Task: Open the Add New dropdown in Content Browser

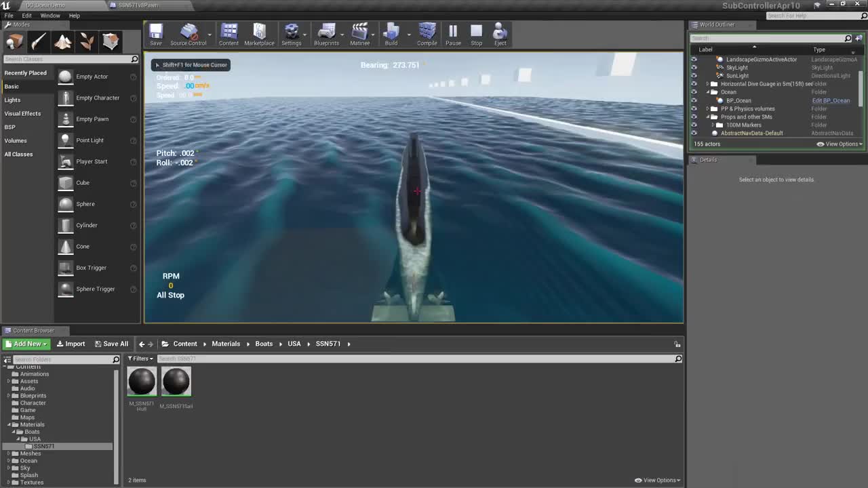Action: (26, 344)
